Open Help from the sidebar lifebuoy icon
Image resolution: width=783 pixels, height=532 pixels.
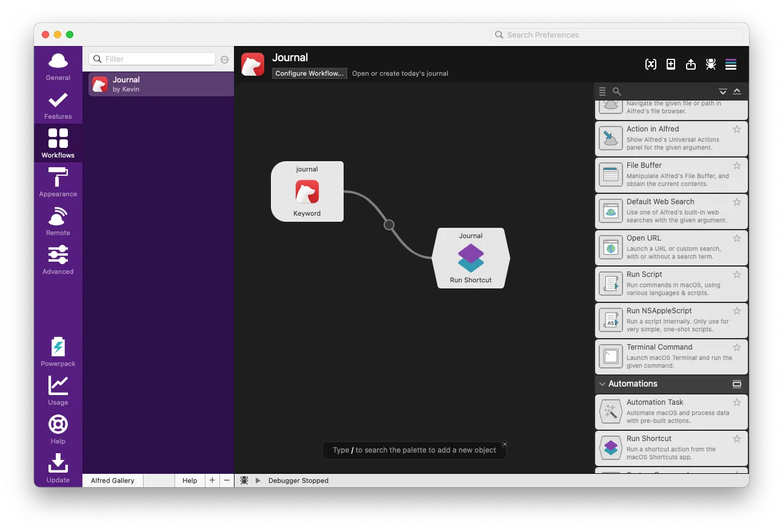tap(58, 430)
